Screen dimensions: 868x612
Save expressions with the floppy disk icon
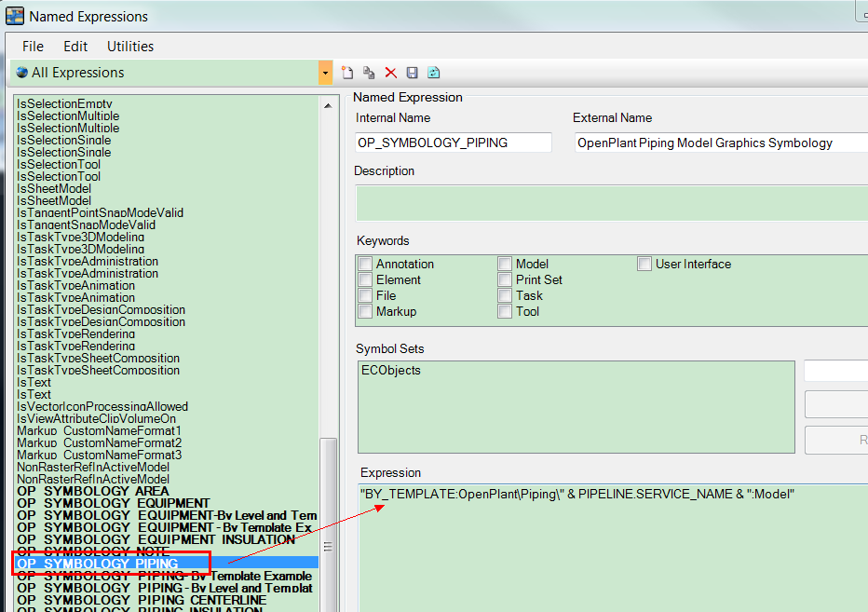pyautogui.click(x=412, y=73)
